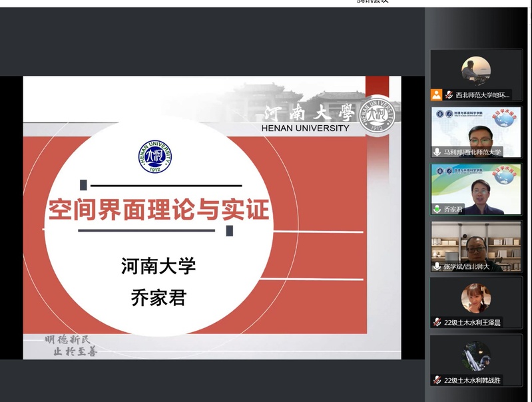Click the microphone icon beside 张学斌/西北师大
This screenshot has width=532, height=402.
pyautogui.click(x=437, y=266)
